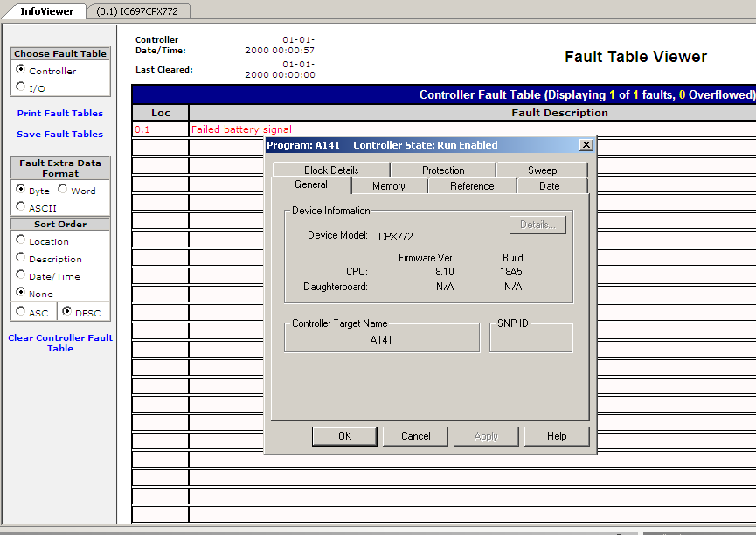Select ASCII data format option

[x=21, y=207]
